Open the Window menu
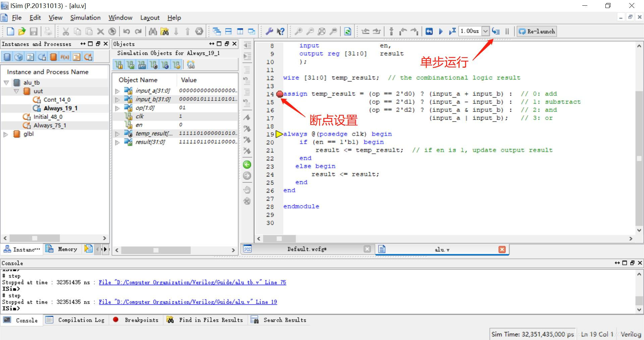This screenshot has width=644, height=340. 120,18
